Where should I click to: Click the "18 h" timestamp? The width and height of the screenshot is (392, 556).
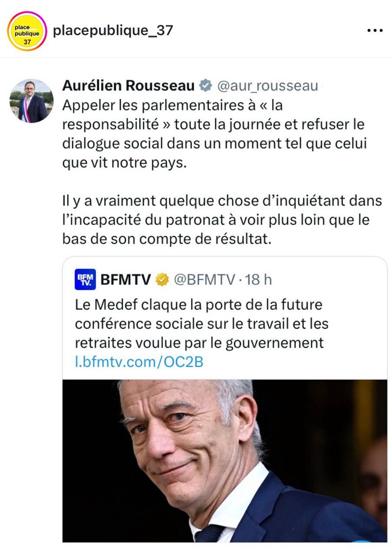click(259, 279)
